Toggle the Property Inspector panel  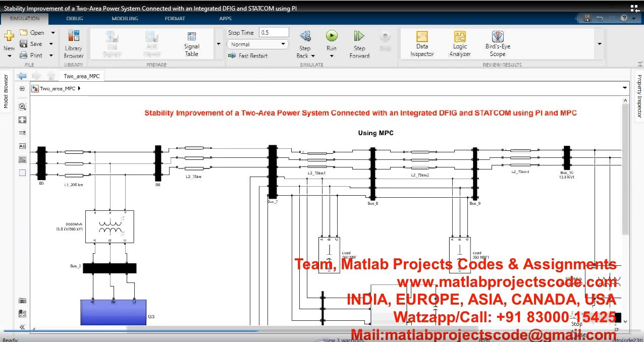[639, 96]
